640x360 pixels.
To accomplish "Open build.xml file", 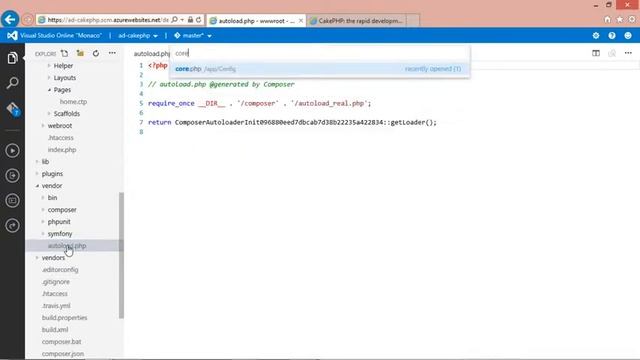I will point(55,329).
